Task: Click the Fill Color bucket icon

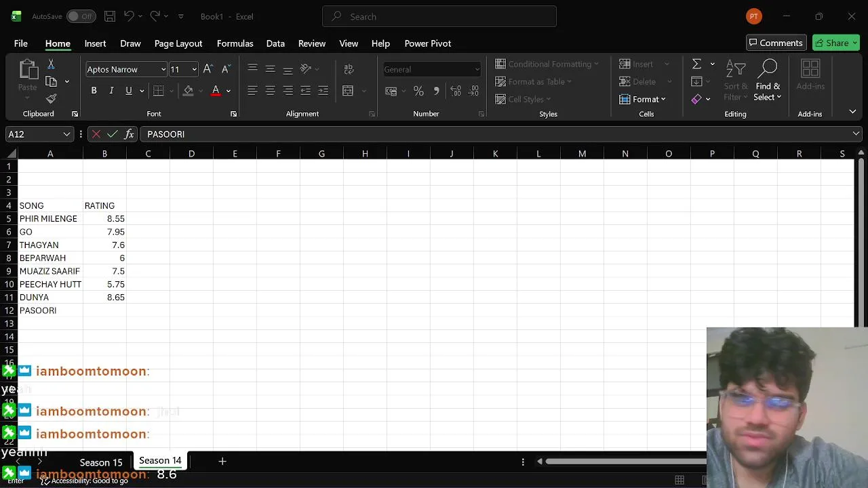Action: pos(189,91)
